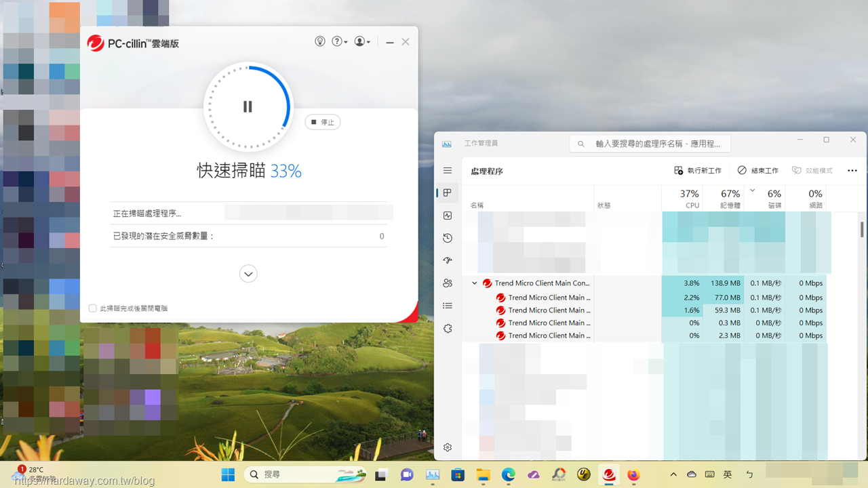Sort processes by 名稱 name column
Viewport: 868px width, 488px height.
(x=528, y=199)
